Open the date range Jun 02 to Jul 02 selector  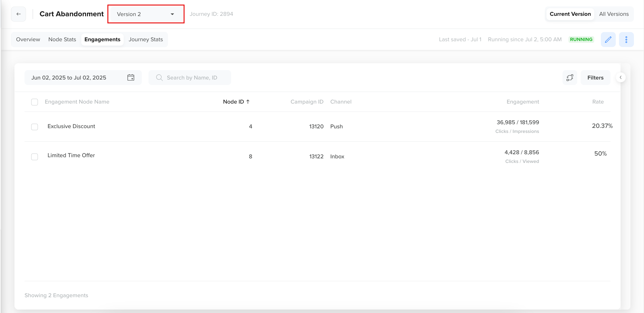tap(69, 78)
